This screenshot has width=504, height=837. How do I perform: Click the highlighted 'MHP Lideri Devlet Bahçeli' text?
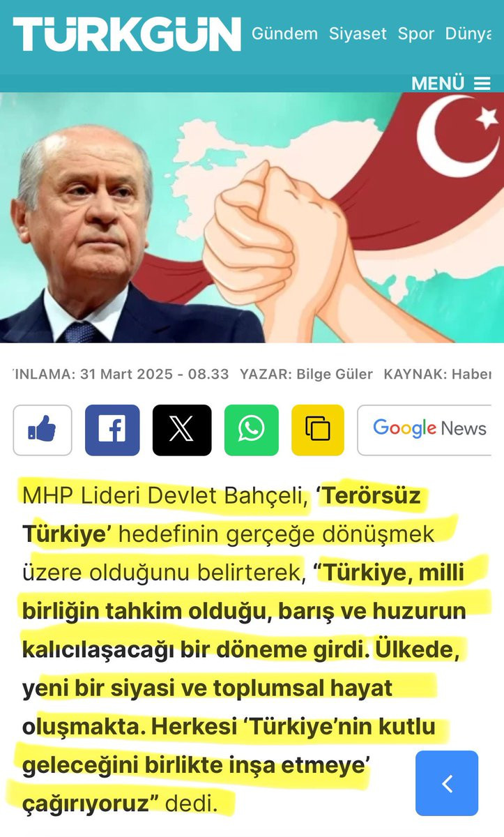165,496
